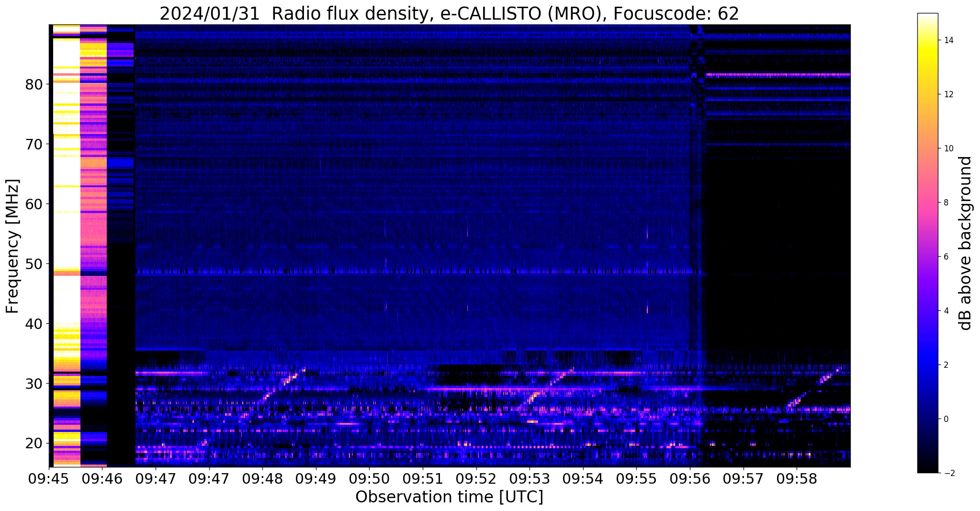Click the 09:58 time tick label

[x=797, y=479]
